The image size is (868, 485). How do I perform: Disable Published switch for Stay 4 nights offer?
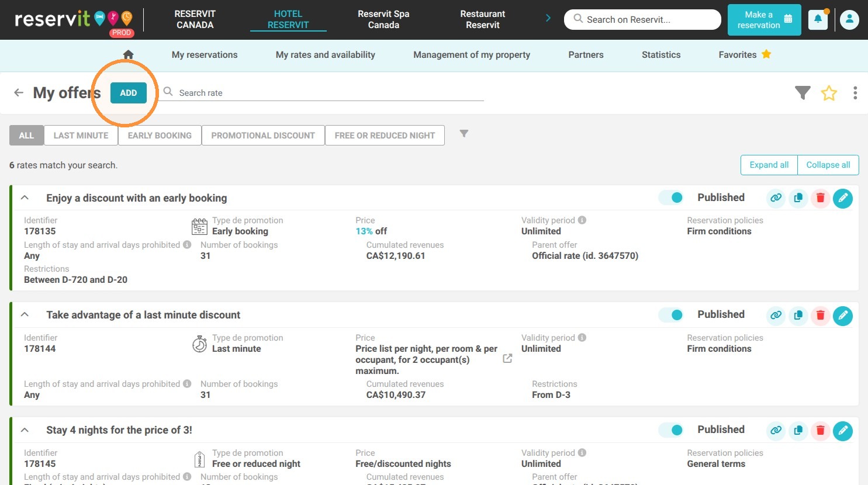click(x=671, y=429)
